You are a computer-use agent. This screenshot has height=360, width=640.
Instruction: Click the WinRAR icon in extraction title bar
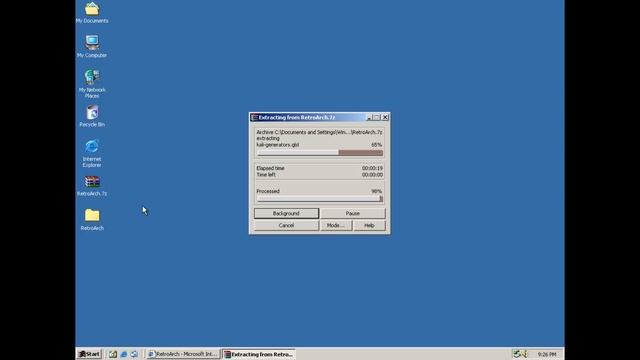[x=254, y=118]
